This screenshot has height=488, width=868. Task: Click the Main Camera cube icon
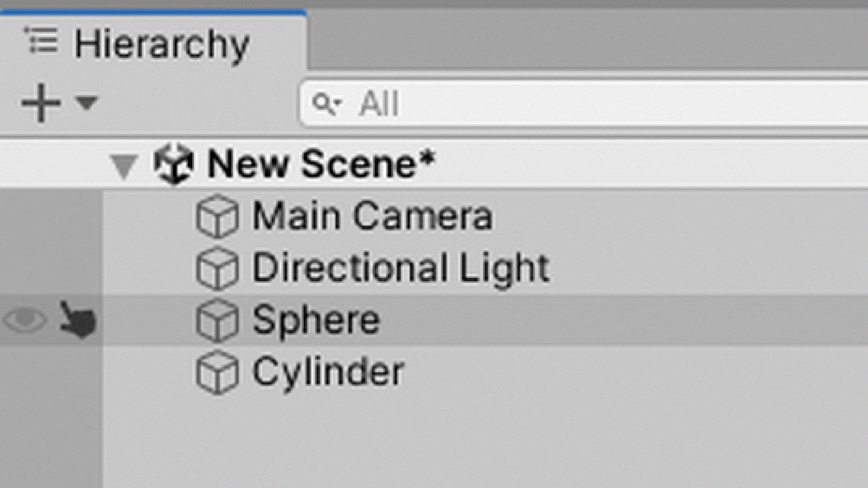217,216
